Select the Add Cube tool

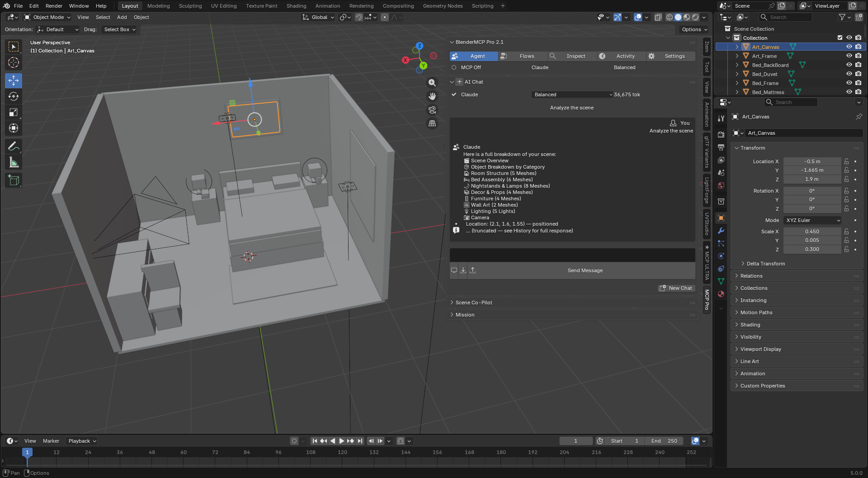pos(14,180)
